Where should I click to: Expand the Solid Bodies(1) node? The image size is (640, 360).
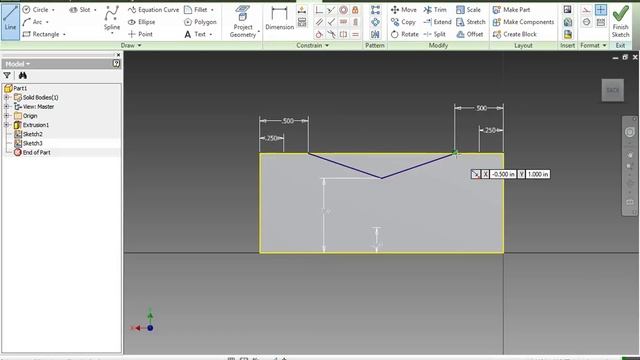7,97
